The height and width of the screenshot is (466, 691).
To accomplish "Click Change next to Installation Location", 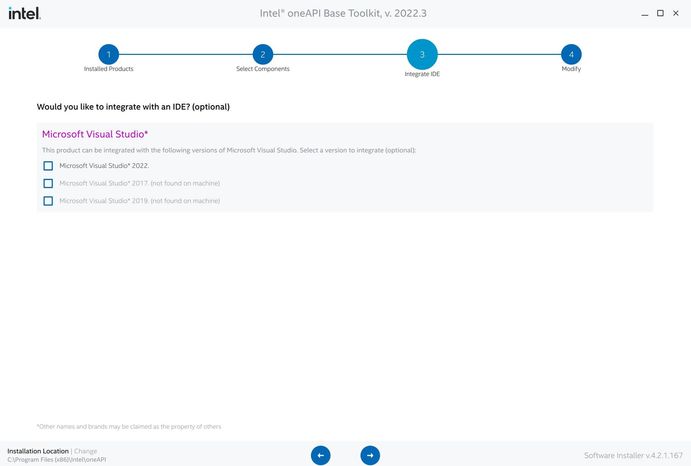I will click(x=86, y=451).
